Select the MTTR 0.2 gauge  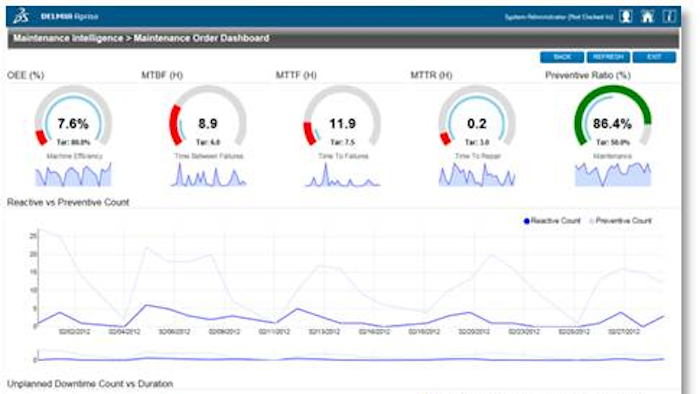click(x=477, y=117)
